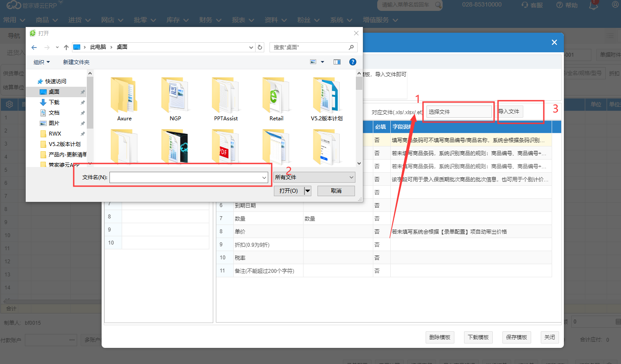Open the 帮助 help link
Screen dimensions: 621x364
pyautogui.click(x=567, y=5)
